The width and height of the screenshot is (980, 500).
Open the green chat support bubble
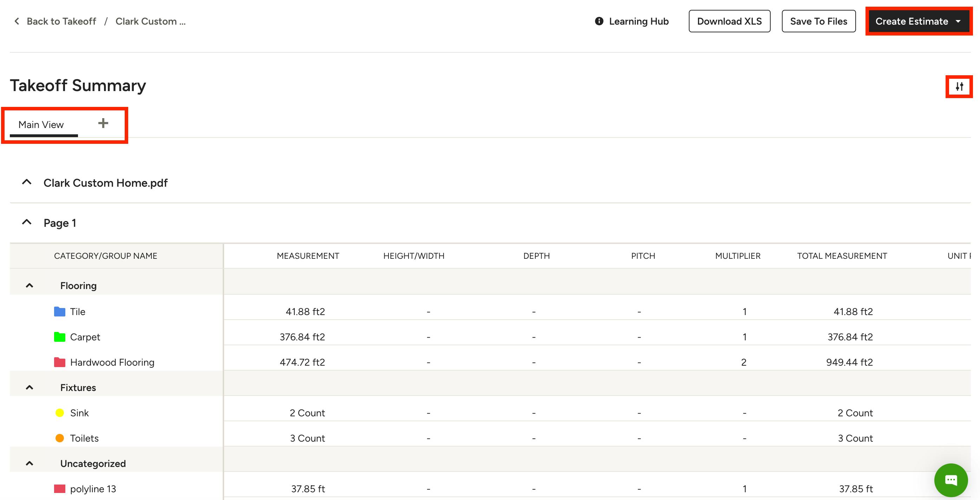point(951,480)
